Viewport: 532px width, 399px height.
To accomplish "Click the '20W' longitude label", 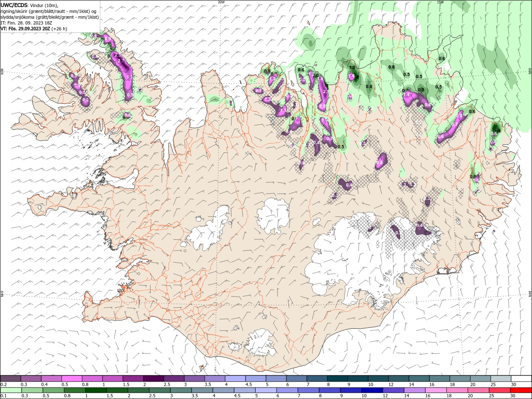I will pyautogui.click(x=221, y=2).
